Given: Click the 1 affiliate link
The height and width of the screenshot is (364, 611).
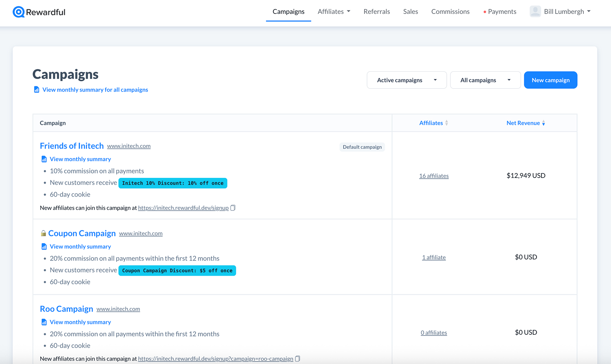Looking at the screenshot, I should pyautogui.click(x=434, y=257).
